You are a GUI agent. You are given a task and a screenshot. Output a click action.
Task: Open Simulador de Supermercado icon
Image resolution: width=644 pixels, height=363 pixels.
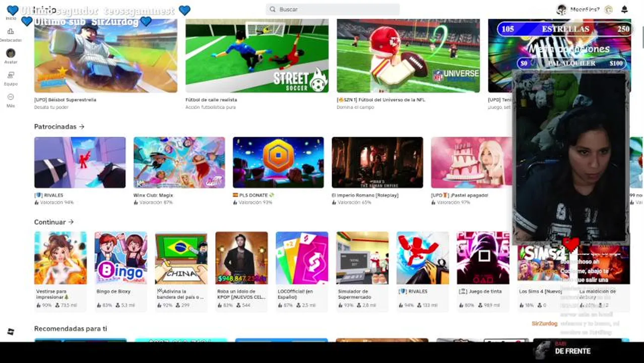coord(362,258)
